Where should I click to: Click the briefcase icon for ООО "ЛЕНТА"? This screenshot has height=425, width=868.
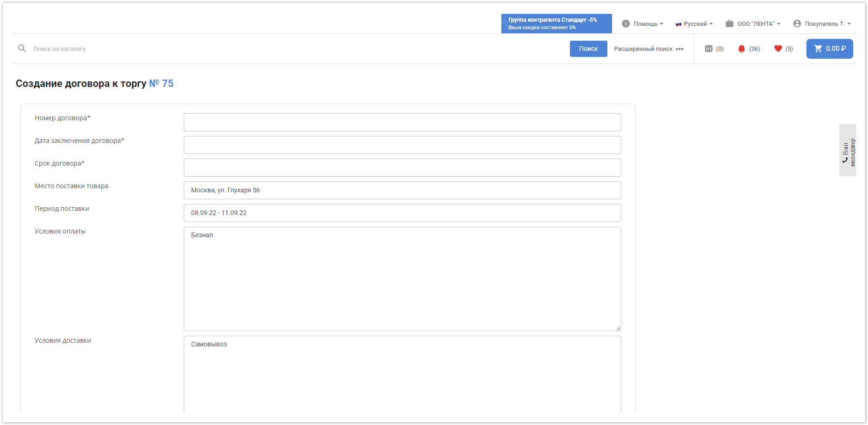(729, 24)
